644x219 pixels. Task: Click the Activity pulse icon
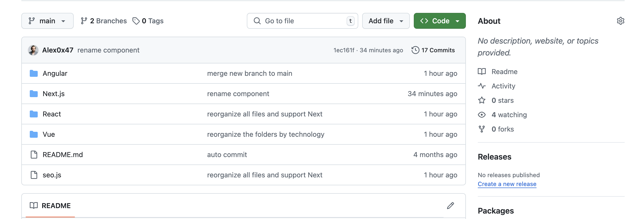tap(482, 86)
